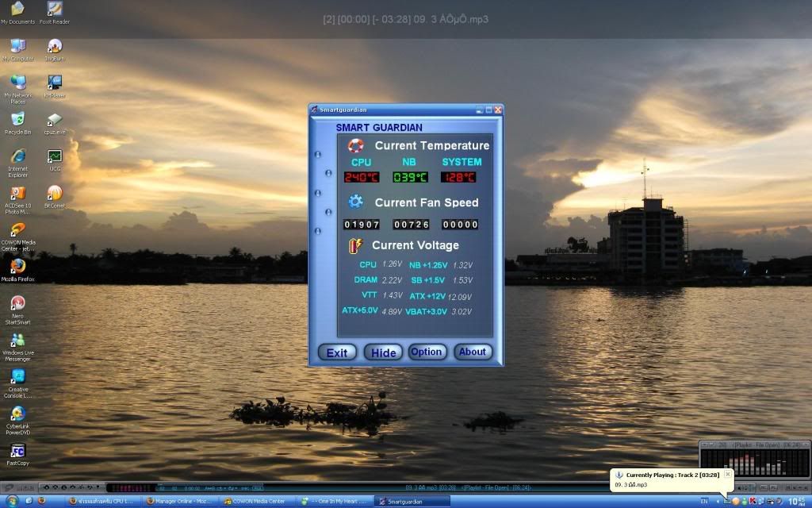Open the Foxit Reader desktop shortcut
This screenshot has width=812, height=508.
tap(55, 10)
